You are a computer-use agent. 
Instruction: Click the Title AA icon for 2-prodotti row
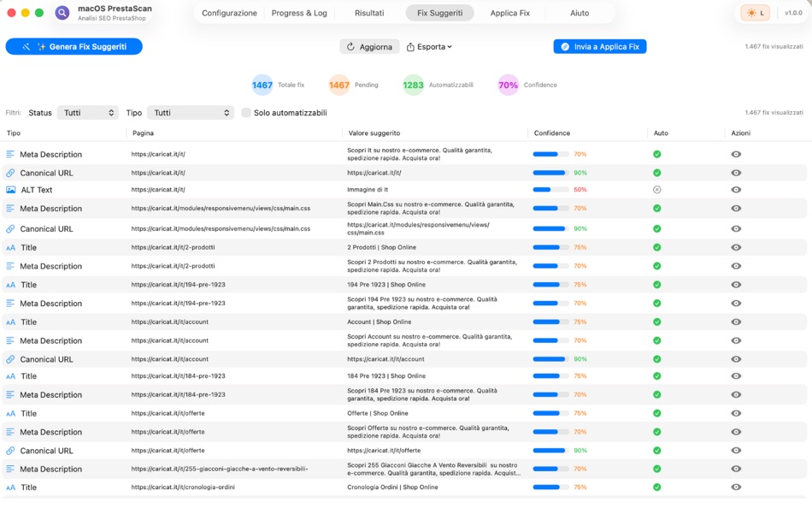tap(12, 247)
